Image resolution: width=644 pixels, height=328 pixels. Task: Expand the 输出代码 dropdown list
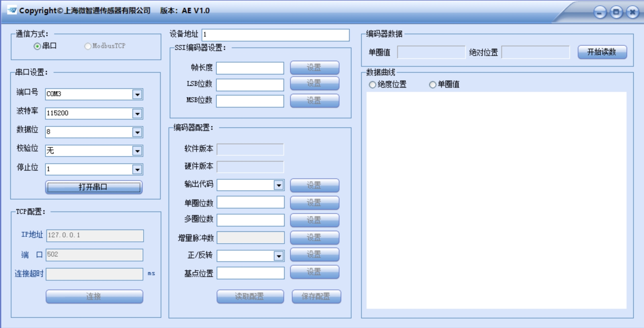[279, 185]
